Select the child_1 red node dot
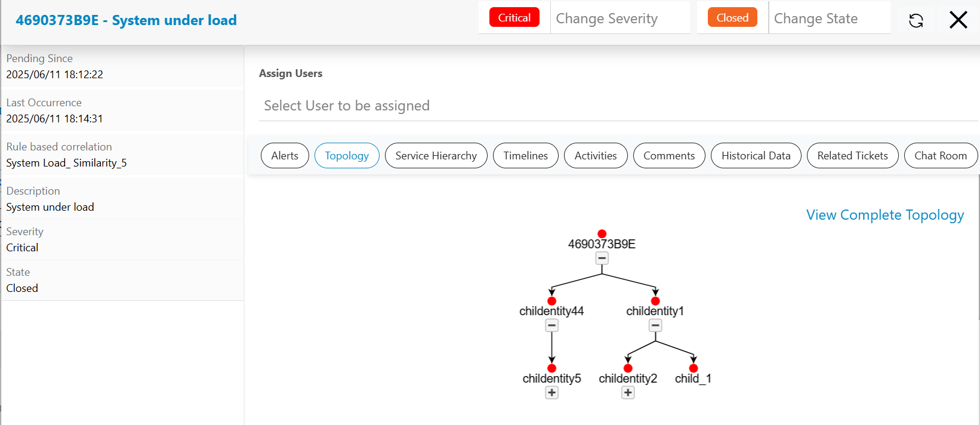Image resolution: width=980 pixels, height=425 pixels. tap(694, 368)
